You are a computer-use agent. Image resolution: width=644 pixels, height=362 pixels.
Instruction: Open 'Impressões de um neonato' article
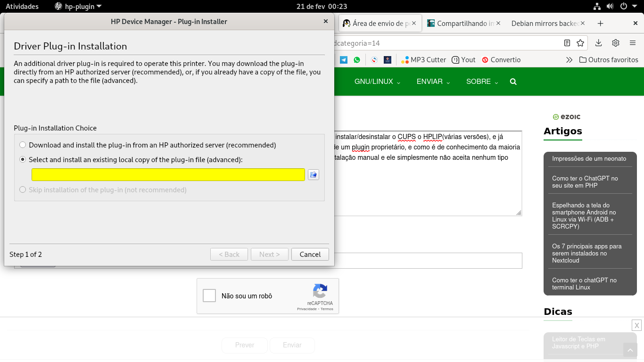tap(589, 159)
